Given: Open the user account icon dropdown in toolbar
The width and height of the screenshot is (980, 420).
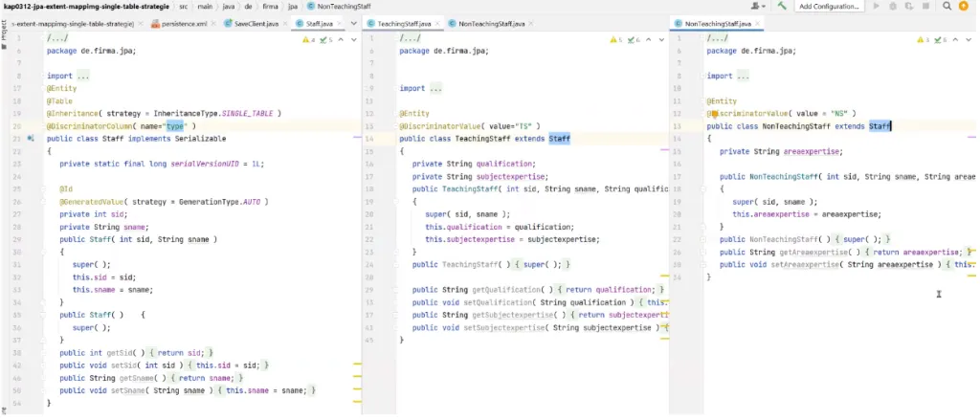Looking at the screenshot, I should point(758,7).
